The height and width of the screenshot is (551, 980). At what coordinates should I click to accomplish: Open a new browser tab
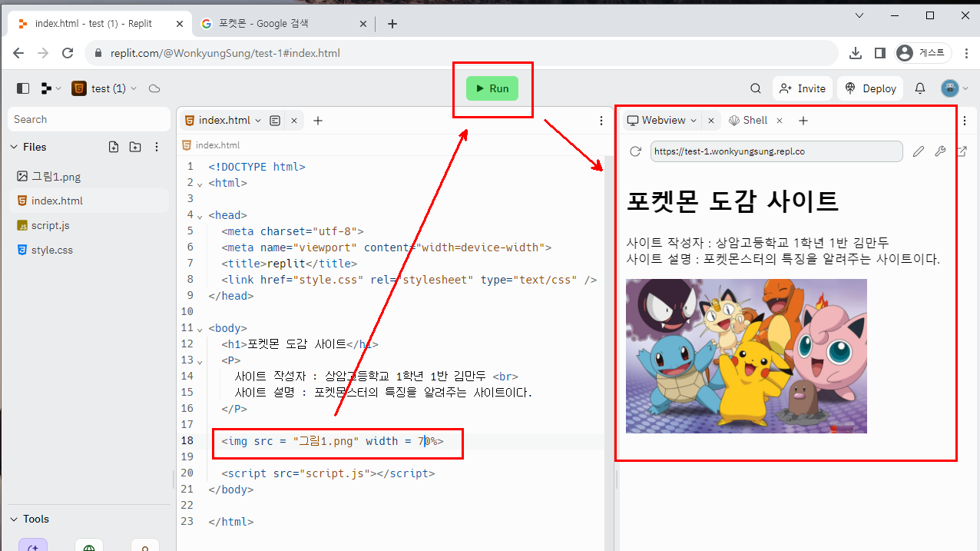click(392, 24)
